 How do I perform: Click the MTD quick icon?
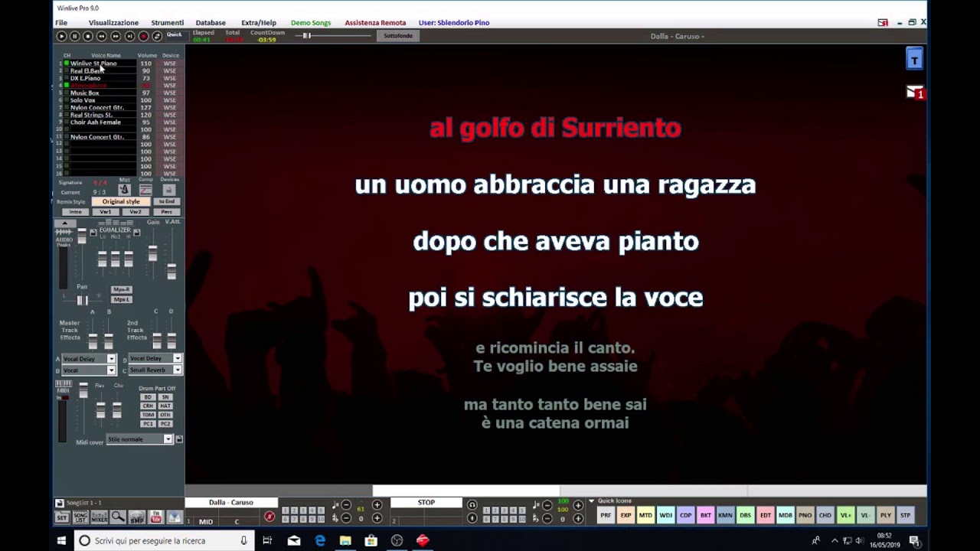point(645,515)
